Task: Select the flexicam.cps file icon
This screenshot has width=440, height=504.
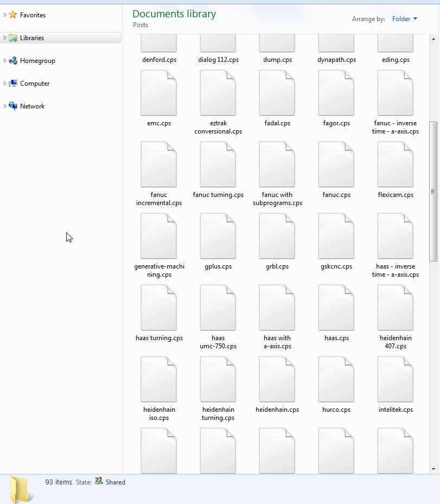Action: click(x=396, y=165)
